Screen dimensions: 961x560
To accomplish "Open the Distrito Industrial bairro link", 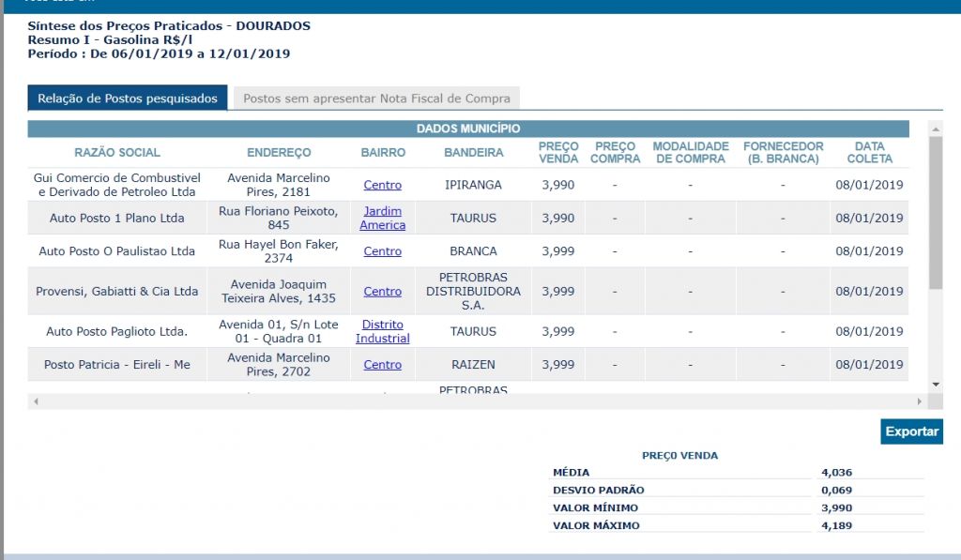I will pos(383,331).
